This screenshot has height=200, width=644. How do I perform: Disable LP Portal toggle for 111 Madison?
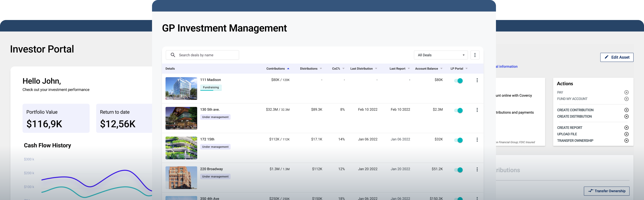click(459, 81)
